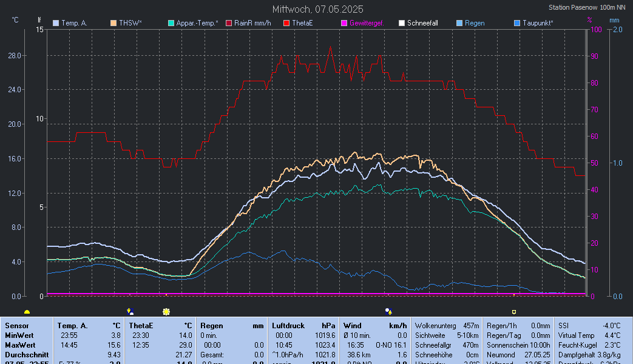Screen dimensions: 633x364
Task: Click the '15' label on lf axis
Action: pos(39,30)
